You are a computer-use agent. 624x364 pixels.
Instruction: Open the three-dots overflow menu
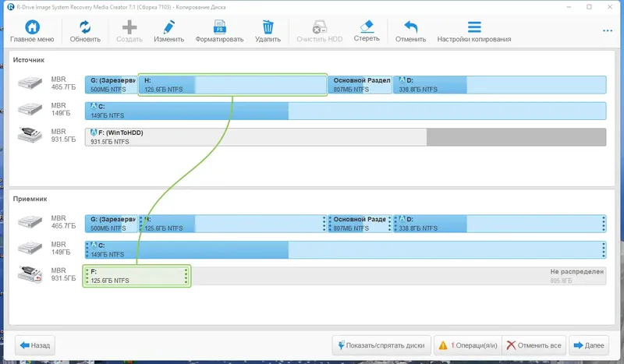coord(608,30)
